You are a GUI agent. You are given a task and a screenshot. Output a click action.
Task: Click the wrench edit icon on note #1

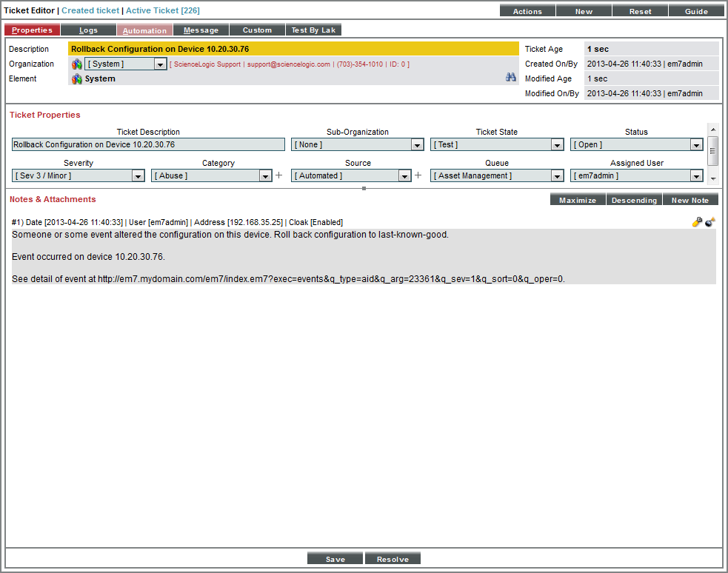click(x=697, y=222)
